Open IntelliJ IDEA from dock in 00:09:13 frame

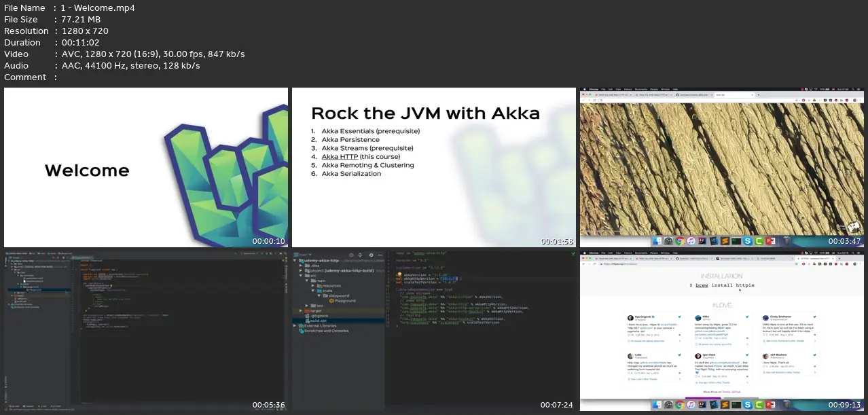point(702,405)
